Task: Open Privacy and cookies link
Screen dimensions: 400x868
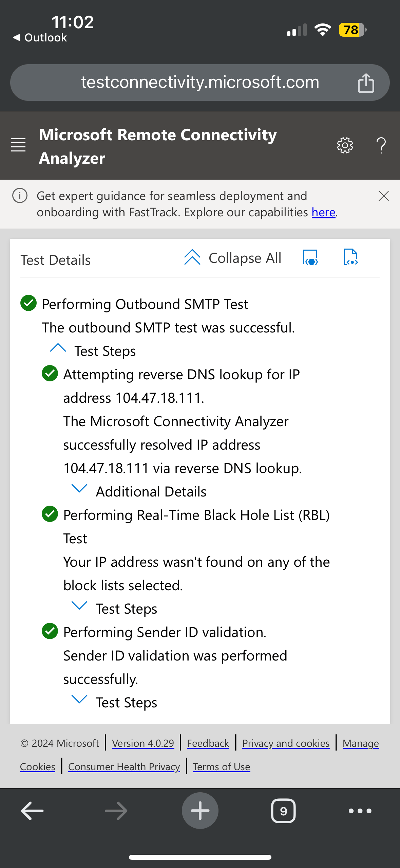Action: 286,743
